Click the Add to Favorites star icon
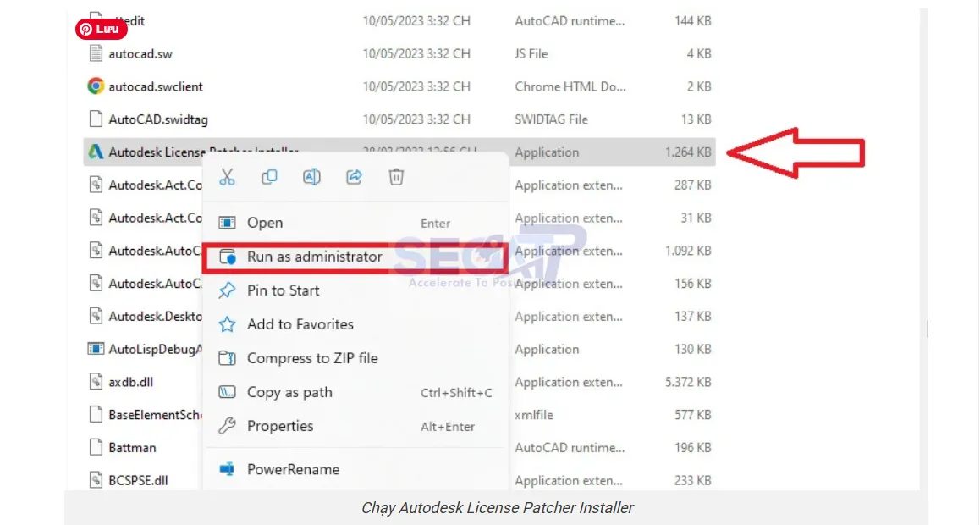Viewport: 980px width, 525px height. (227, 324)
